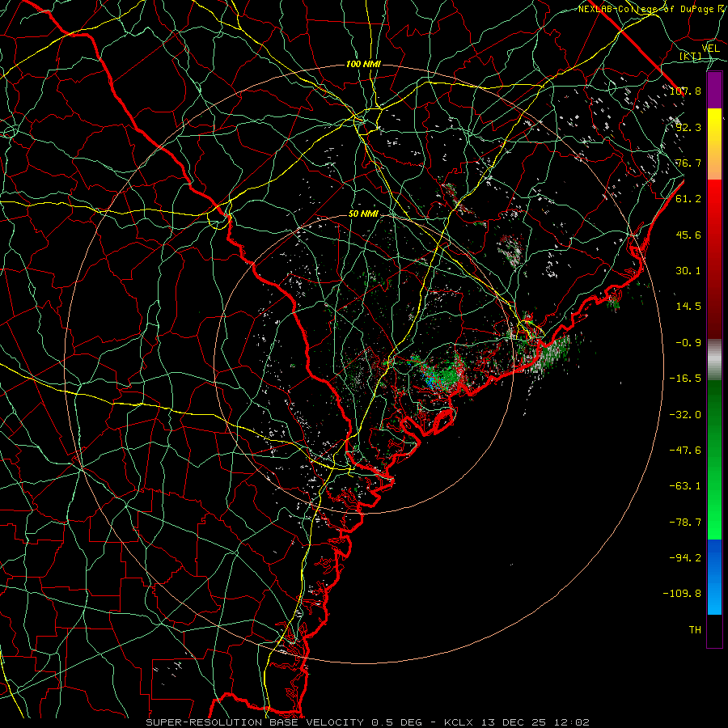Click the 45.6 velocity scale value

[688, 235]
